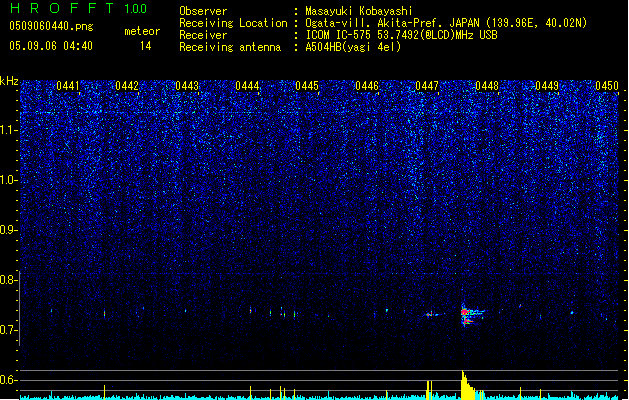Click the 0.8 kHz axis label
This screenshot has height=400, width=629.
point(8,280)
